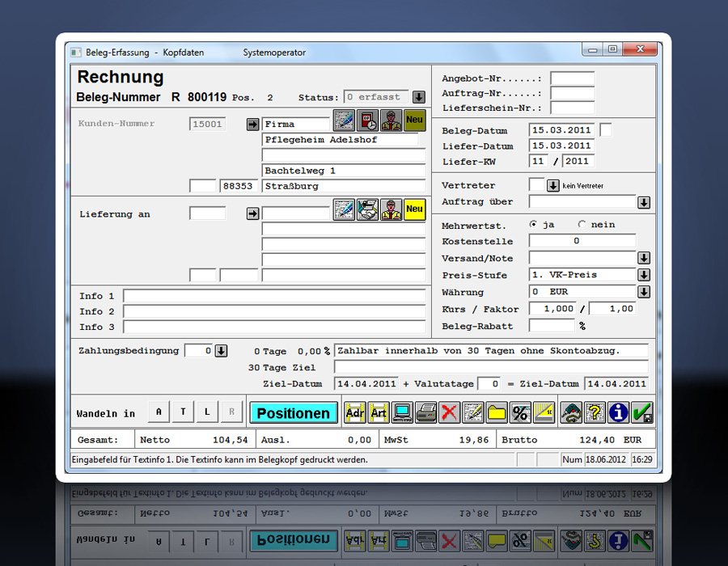Open the Zahlungsbedingung dropdown arrow
Screen dimensions: 728x566
click(221, 351)
